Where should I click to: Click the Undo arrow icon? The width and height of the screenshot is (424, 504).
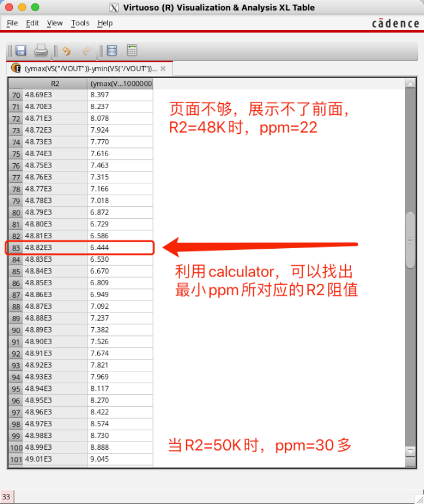(67, 51)
